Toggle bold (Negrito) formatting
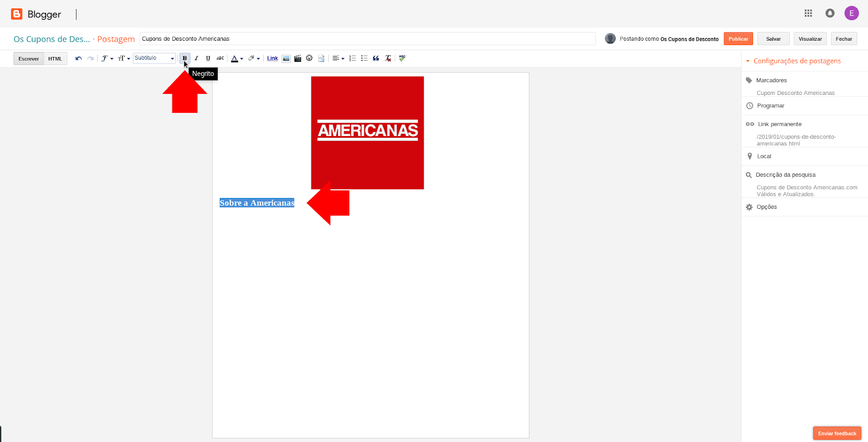 tap(184, 58)
